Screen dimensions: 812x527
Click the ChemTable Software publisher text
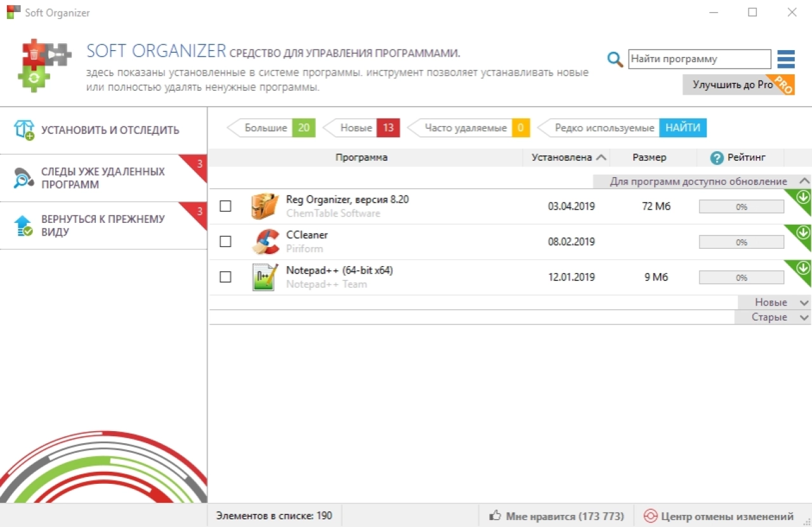[333, 213]
